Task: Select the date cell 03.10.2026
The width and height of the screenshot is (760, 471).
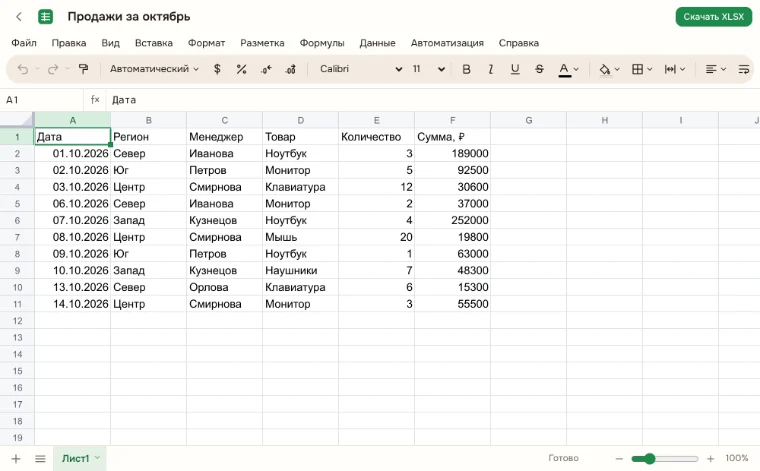Action: point(72,187)
